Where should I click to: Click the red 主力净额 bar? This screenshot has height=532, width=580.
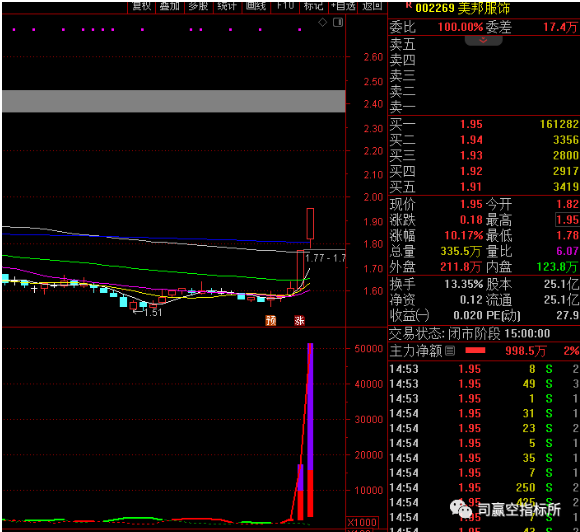475,350
